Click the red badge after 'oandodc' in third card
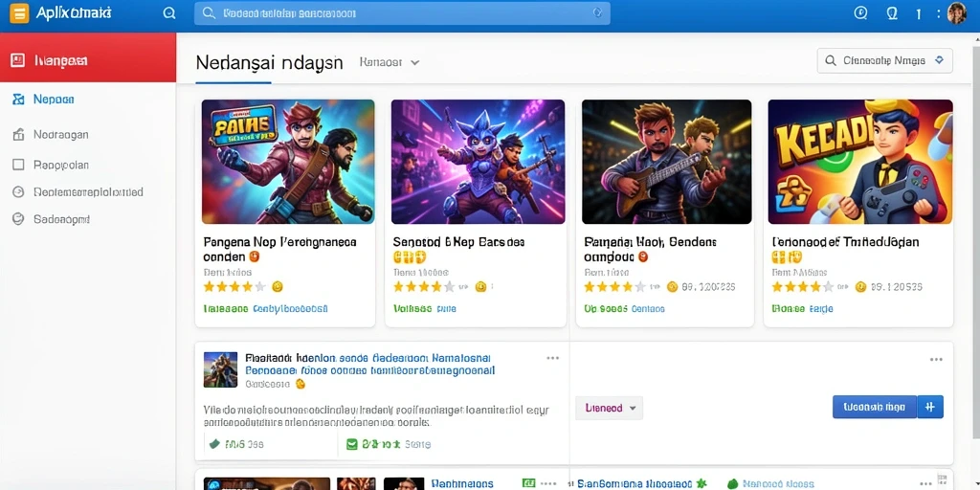The image size is (980, 490). click(643, 256)
